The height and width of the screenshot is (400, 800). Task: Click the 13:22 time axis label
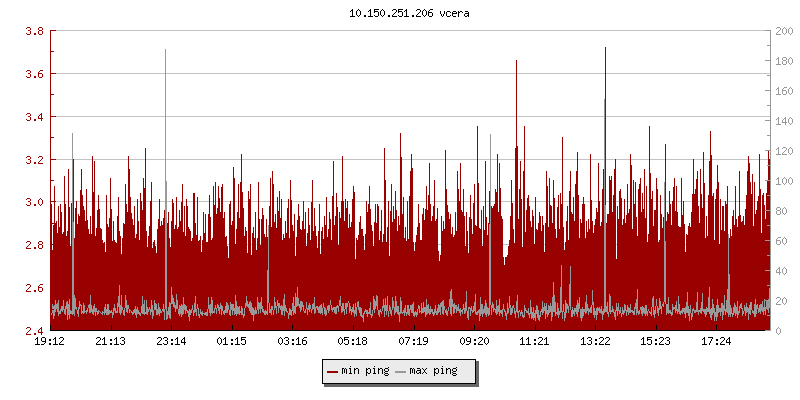coord(595,342)
